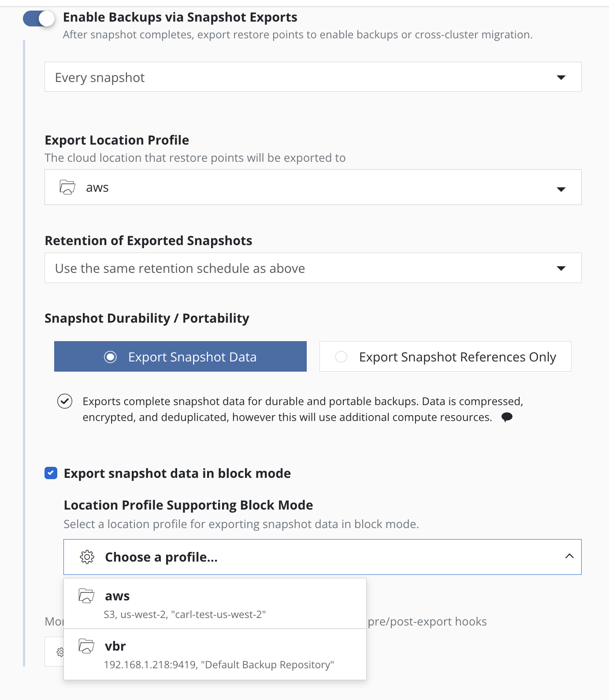Click the partially hidden gear icon button below
609x700 pixels.
[60, 652]
